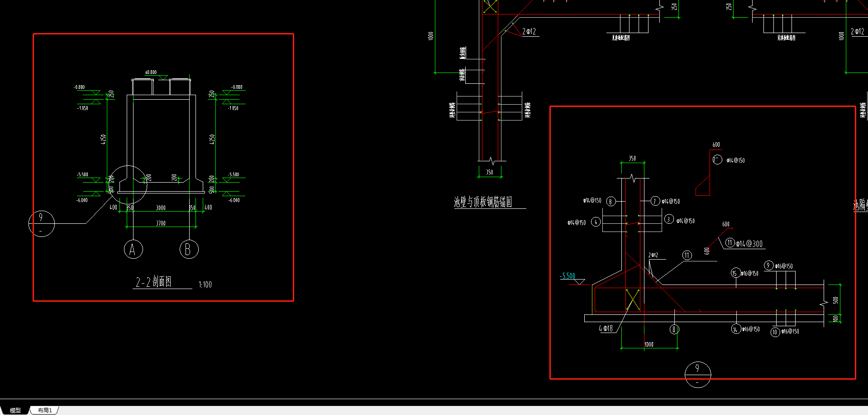Click rebar mark circle 15
The height and width of the screenshot is (415, 868).
735,273
